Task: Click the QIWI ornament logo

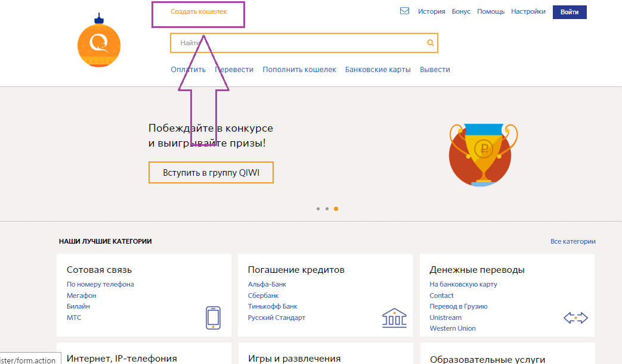Action: (x=99, y=41)
